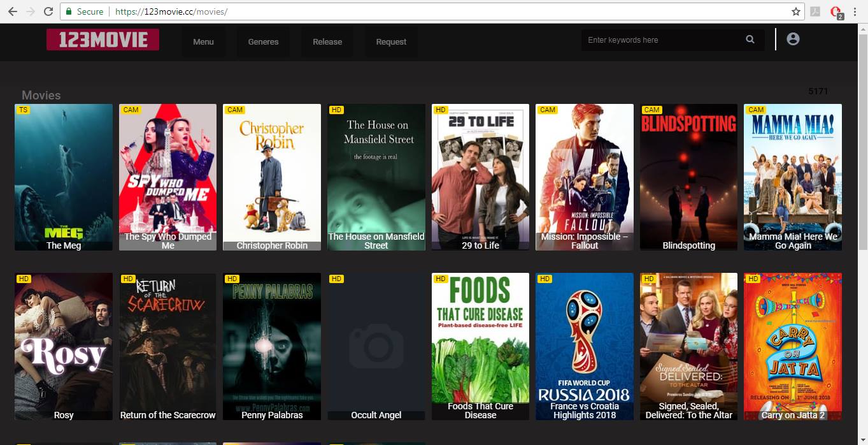The height and width of the screenshot is (445, 868).
Task: Open the PDF extension icon in toolbar
Action: tap(815, 11)
